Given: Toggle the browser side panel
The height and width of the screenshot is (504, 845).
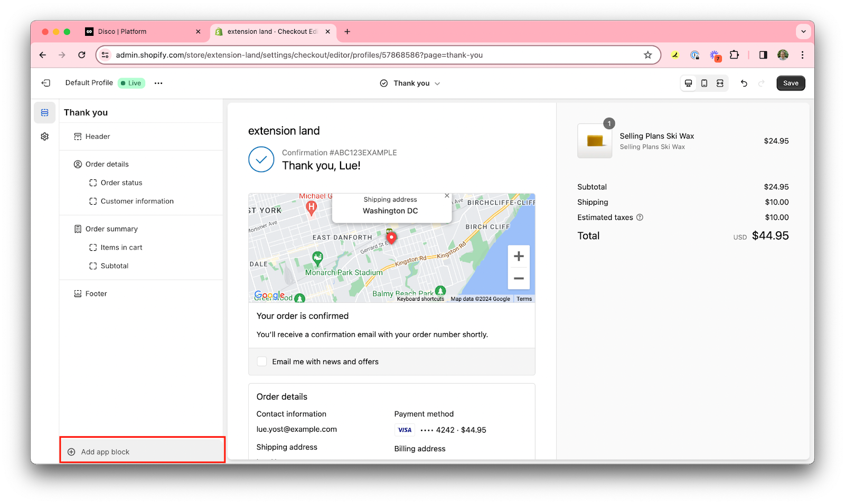Looking at the screenshot, I should pyautogui.click(x=763, y=55).
